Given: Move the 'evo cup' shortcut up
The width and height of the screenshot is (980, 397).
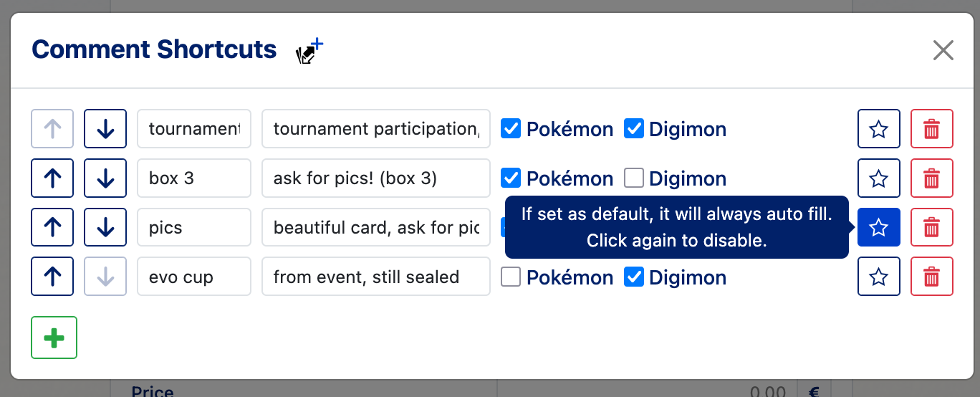Looking at the screenshot, I should pos(52,277).
